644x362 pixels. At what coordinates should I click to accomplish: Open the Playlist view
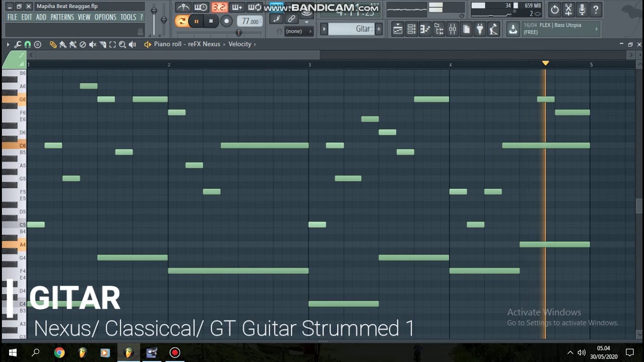(x=398, y=29)
